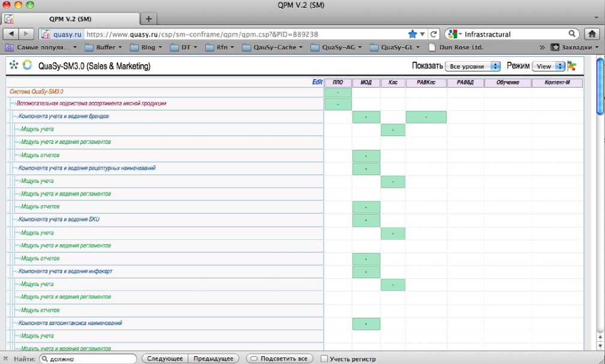Select Компонента учета и ведения брендов row
This screenshot has width=605, height=364.
[x=165, y=116]
